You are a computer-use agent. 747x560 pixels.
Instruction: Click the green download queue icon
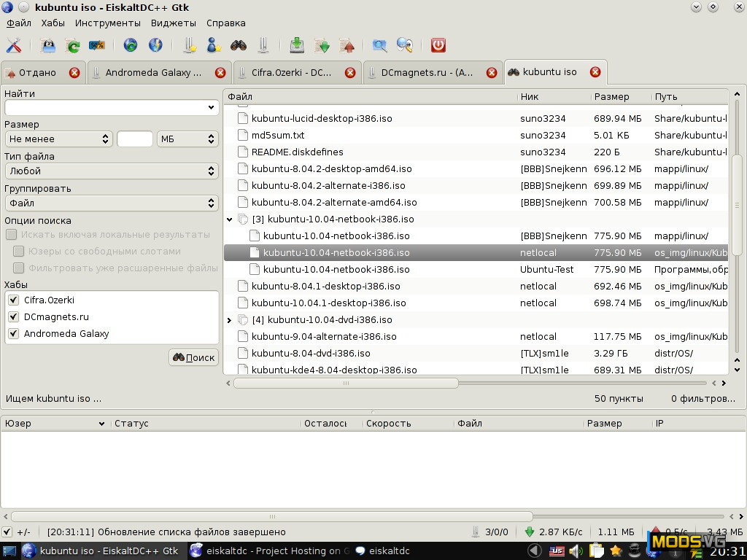coord(297,45)
